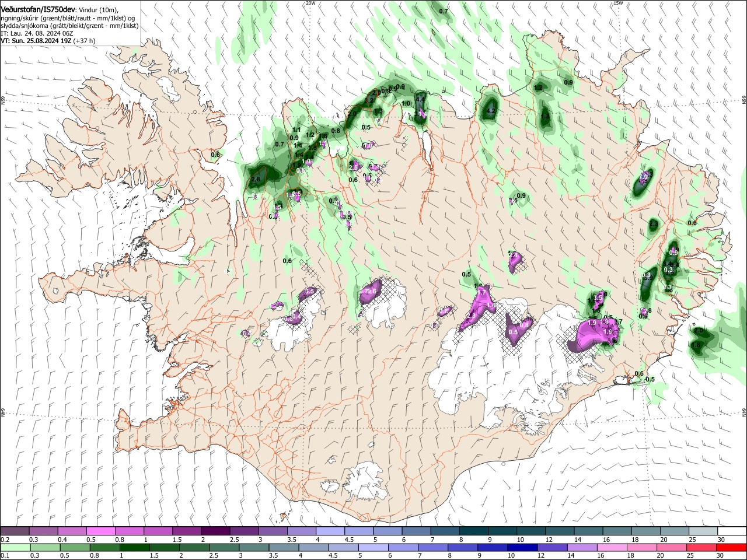Pick the darkest purple 2 swatch in upper scale
The height and width of the screenshot is (560, 747).
pos(215,531)
